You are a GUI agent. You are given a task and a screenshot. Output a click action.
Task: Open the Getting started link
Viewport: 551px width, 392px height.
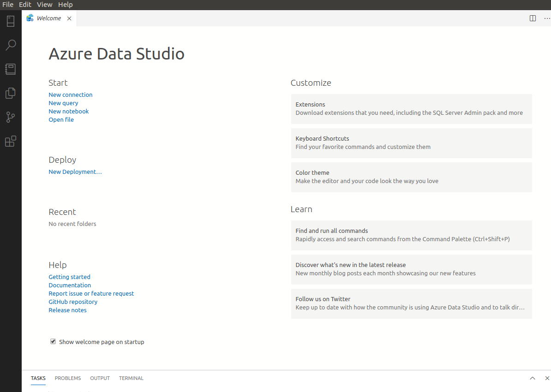[69, 277]
